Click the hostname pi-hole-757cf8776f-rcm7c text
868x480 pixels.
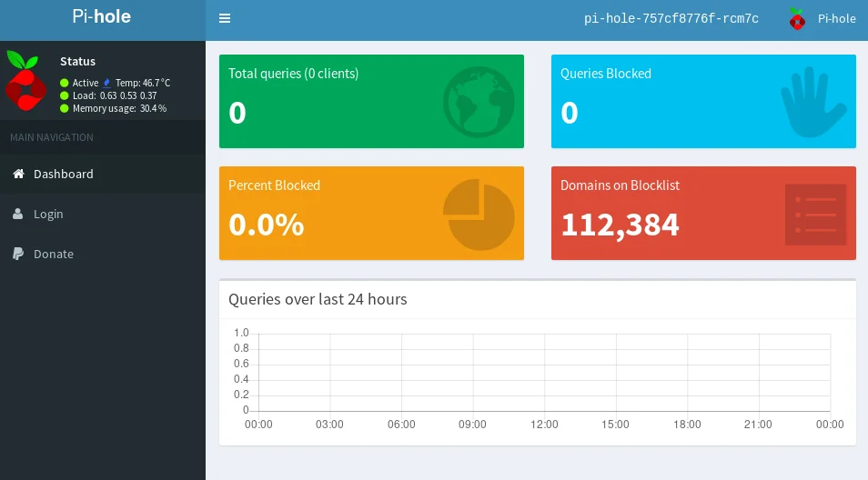click(x=671, y=18)
